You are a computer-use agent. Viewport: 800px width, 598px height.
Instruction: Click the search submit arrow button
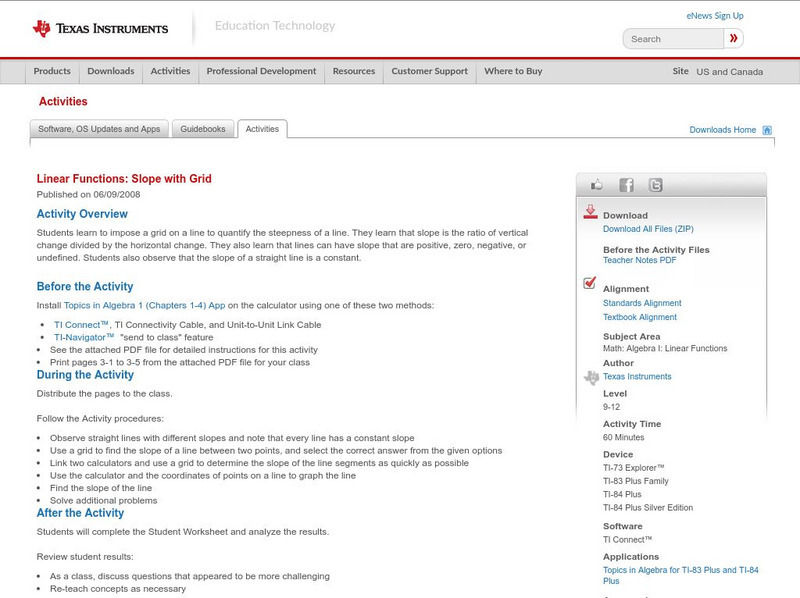point(733,38)
